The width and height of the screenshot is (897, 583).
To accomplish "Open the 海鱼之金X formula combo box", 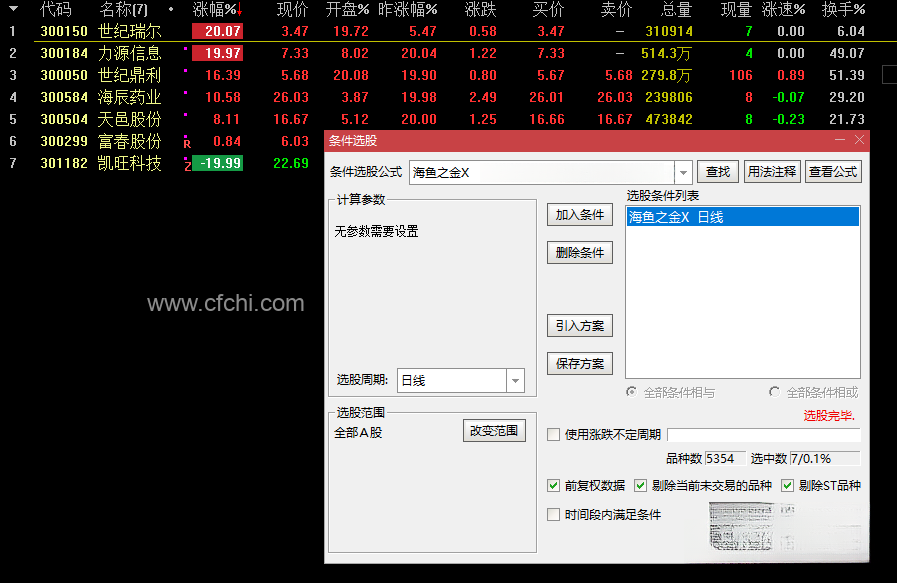I will (550, 172).
